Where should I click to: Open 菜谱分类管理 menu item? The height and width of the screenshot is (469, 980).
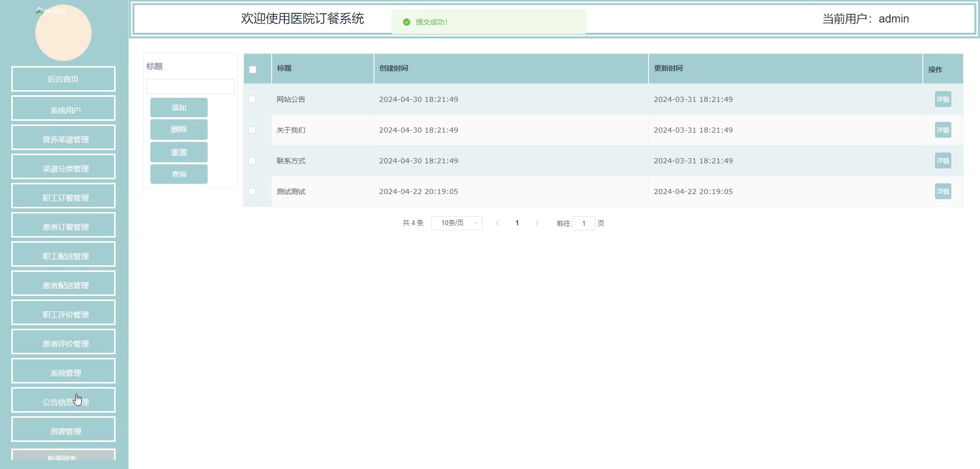pos(63,166)
